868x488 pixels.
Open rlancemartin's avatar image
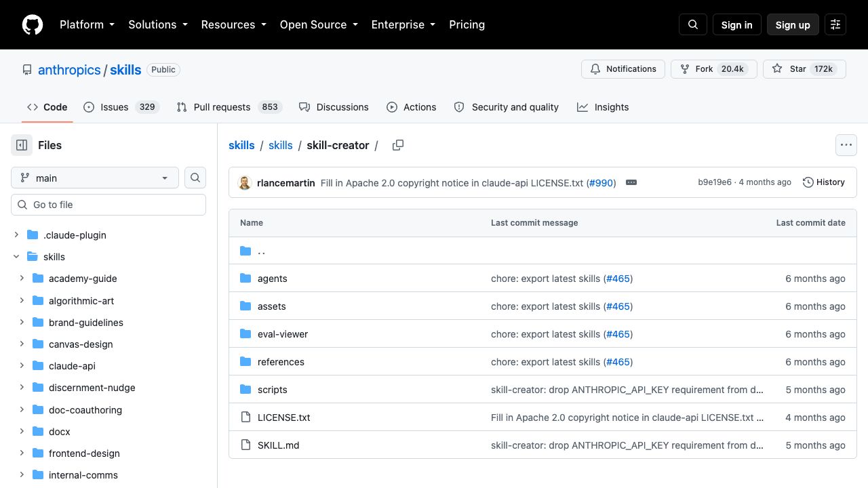[x=245, y=182]
